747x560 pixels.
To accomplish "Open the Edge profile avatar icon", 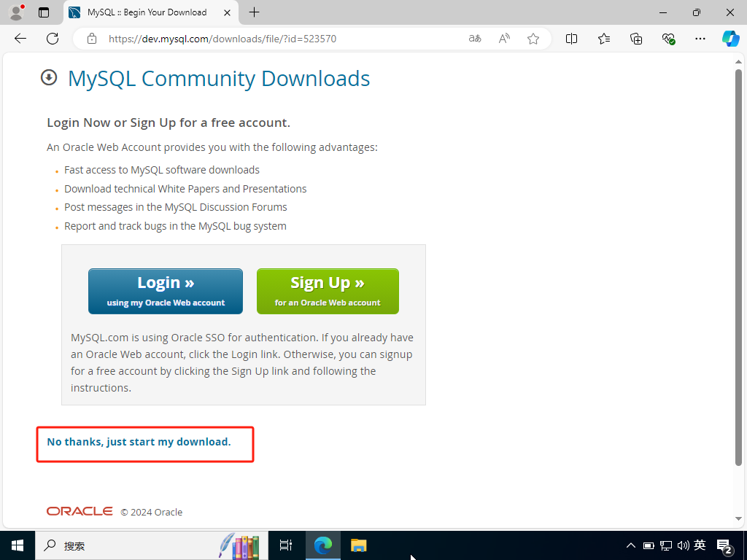I will tap(17, 12).
